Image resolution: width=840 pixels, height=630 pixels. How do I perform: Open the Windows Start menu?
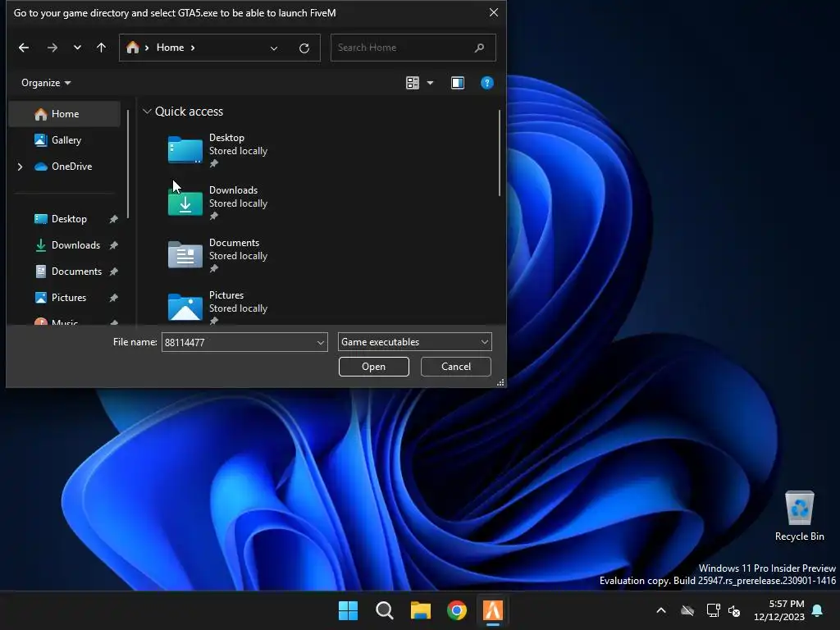pos(348,610)
